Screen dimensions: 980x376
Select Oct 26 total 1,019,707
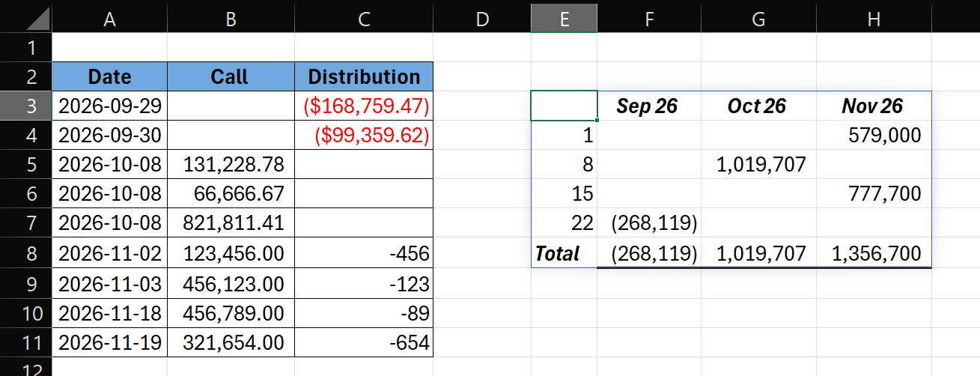(759, 253)
